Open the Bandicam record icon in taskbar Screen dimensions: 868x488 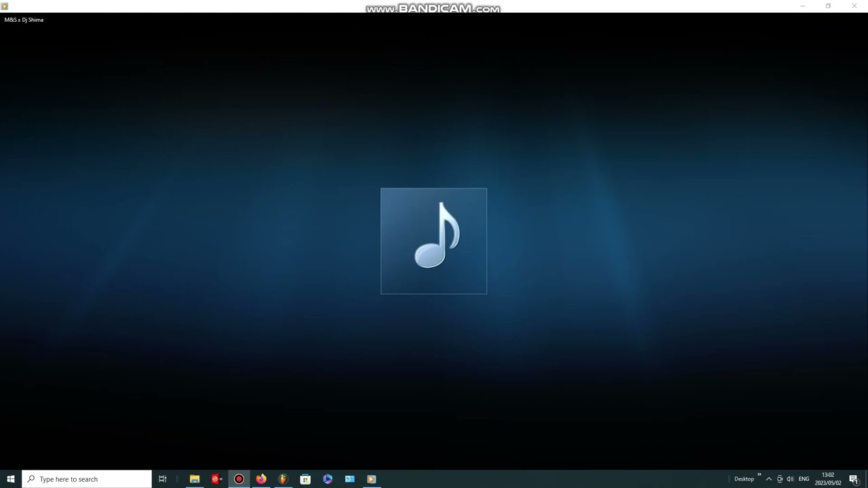click(239, 479)
